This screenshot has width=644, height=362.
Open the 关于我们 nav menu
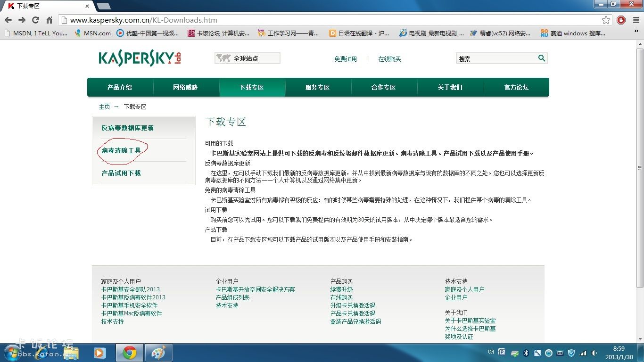(x=450, y=87)
